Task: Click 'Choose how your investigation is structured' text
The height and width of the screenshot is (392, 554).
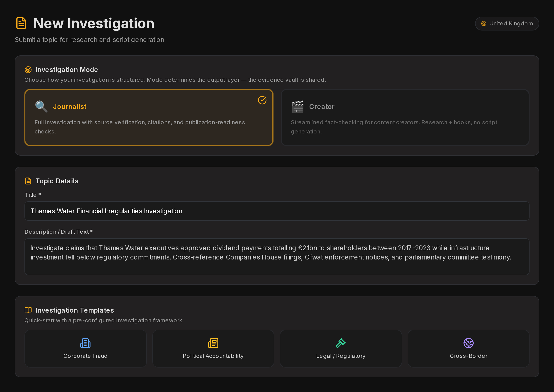Action: pos(175,80)
